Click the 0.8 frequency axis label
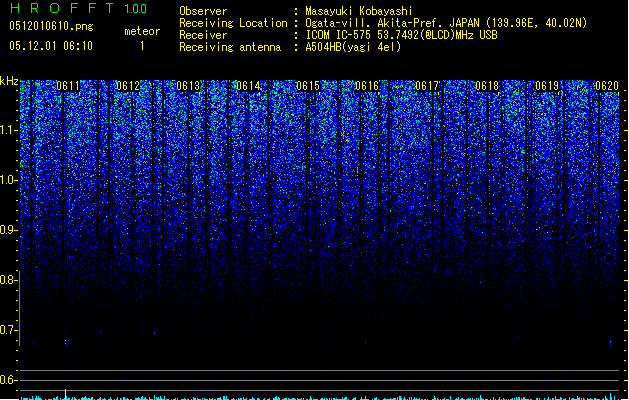 click(x=8, y=280)
